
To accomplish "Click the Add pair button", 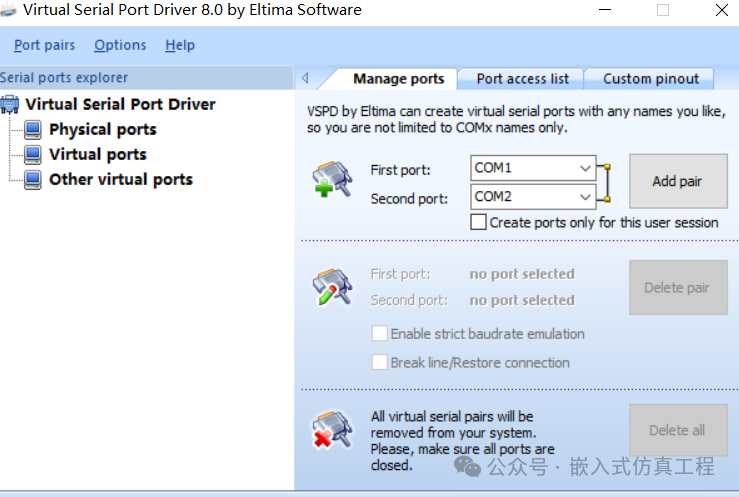I will 678,181.
